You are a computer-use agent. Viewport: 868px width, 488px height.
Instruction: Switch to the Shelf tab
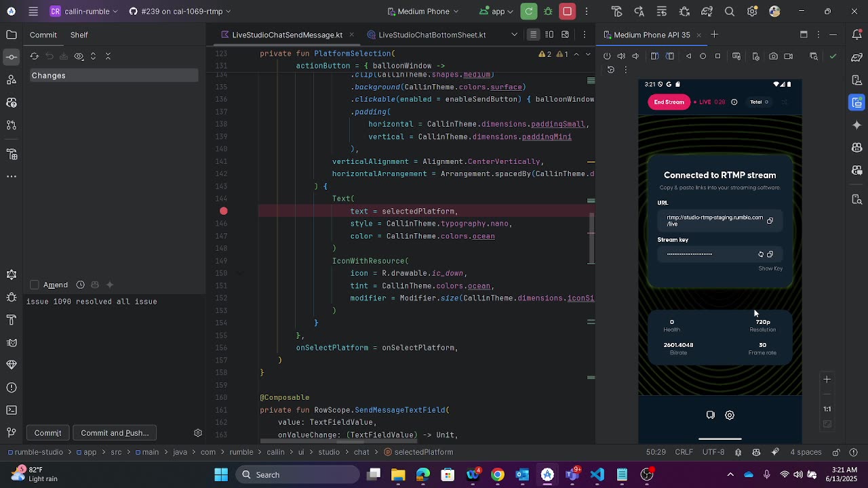(79, 35)
